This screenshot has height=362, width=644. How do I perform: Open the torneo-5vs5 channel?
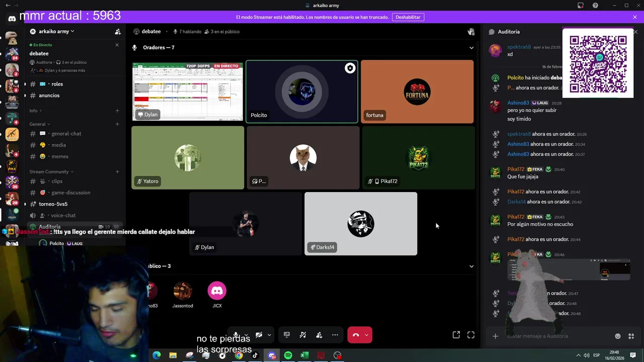(74, 204)
